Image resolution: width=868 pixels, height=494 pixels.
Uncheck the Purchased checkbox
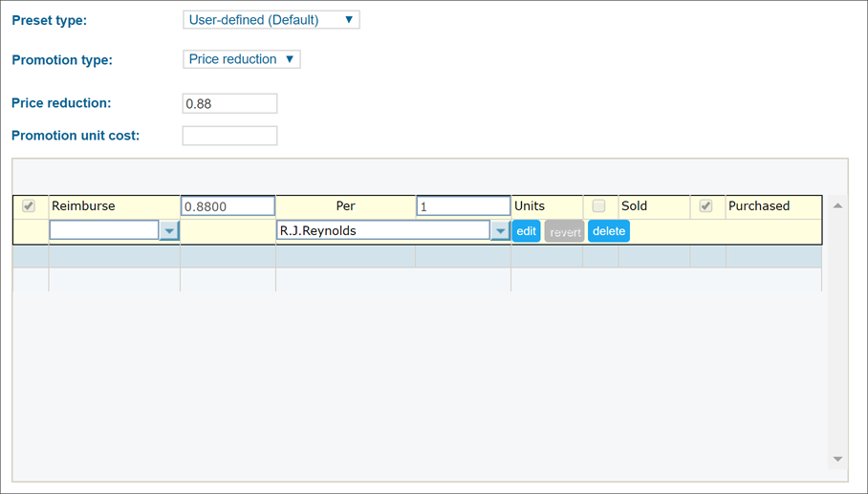(705, 206)
